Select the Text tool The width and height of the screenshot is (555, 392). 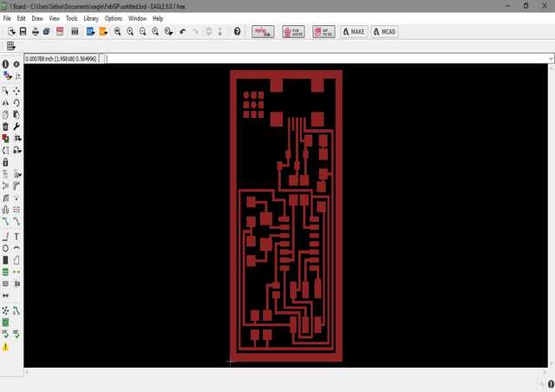click(x=16, y=237)
